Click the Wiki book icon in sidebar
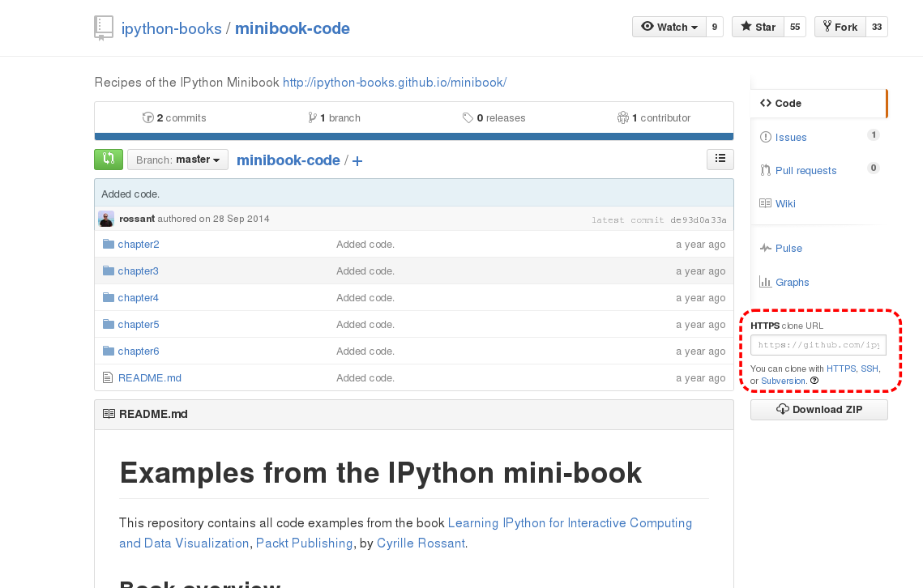This screenshot has height=588, width=923. click(x=765, y=203)
